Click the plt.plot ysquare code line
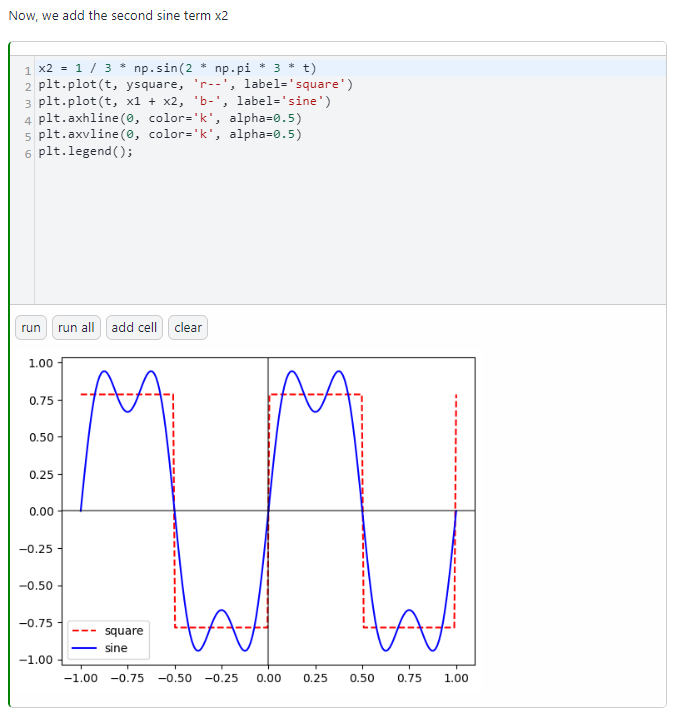The image size is (678, 717). [x=194, y=84]
